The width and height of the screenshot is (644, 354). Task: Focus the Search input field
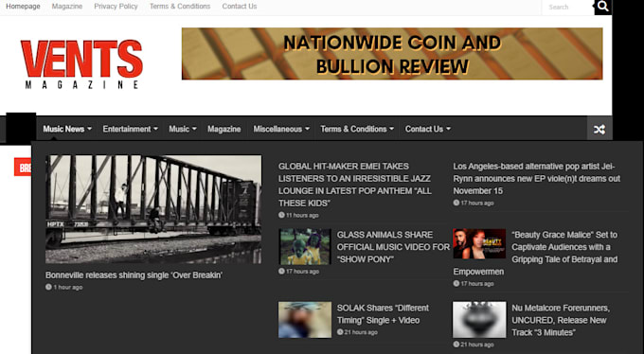click(x=567, y=7)
